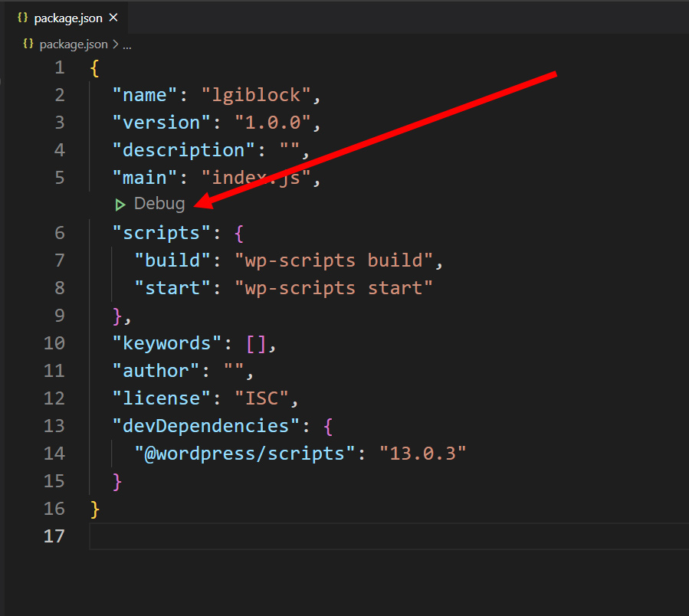Click the "1.0.0" version value
689x616 pixels.
click(x=272, y=123)
